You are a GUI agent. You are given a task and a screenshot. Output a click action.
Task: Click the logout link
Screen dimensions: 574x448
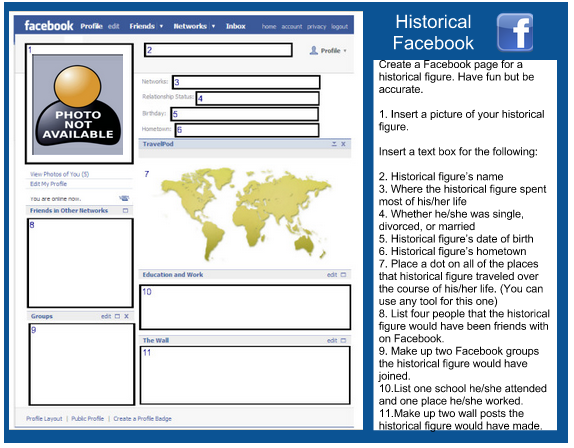339,27
